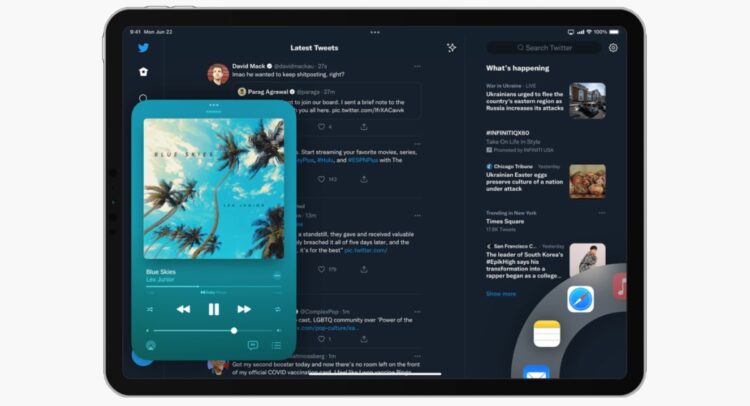Open AirPlay output icon in player
Screen dimensions: 750x406
tap(151, 345)
